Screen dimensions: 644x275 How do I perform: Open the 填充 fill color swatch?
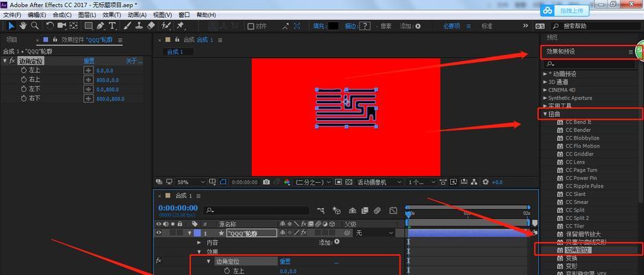click(x=334, y=26)
